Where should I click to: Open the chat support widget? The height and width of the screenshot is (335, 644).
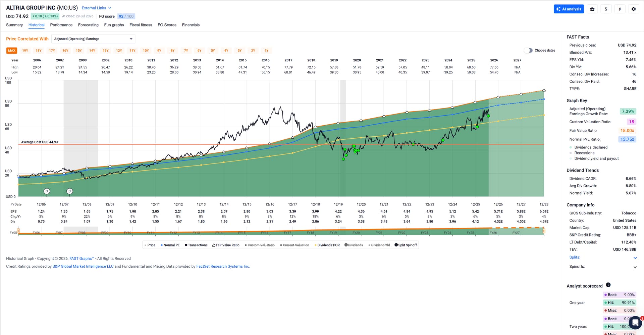tap(635, 323)
